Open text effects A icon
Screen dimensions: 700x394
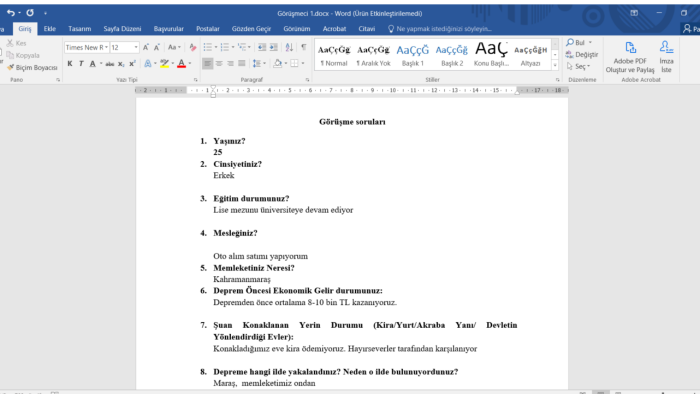coord(148,64)
